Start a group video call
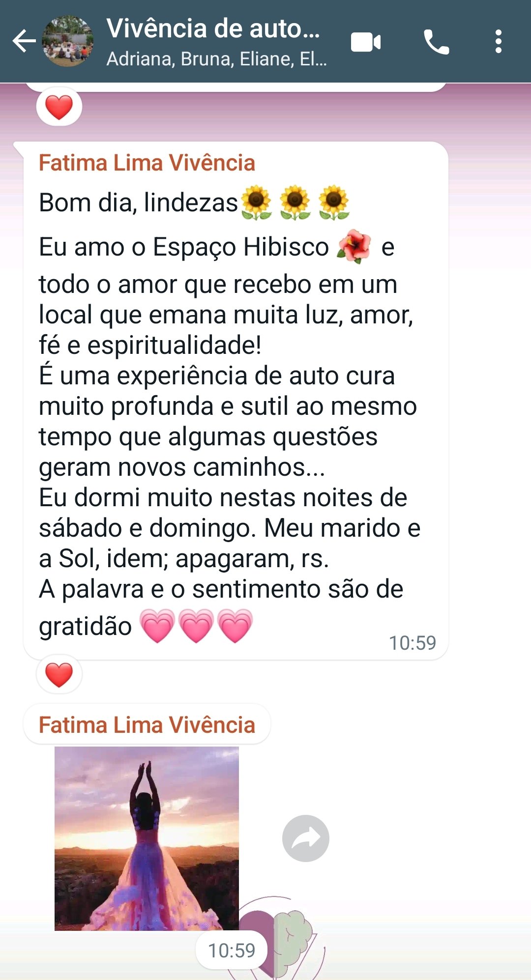 (x=366, y=42)
